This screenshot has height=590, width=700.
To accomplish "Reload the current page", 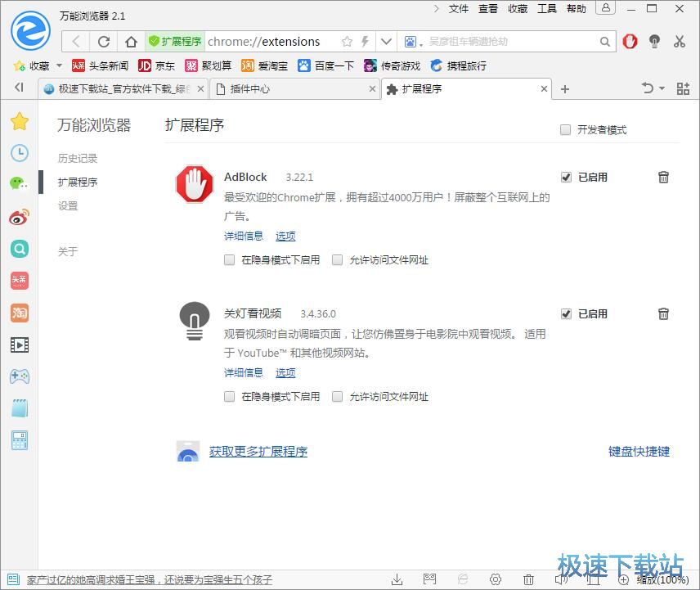I will (x=104, y=42).
